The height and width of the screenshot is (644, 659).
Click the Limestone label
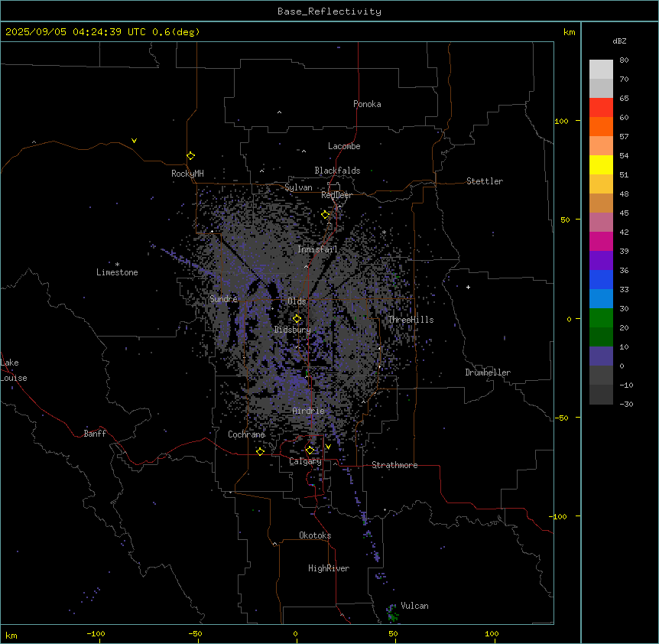click(117, 272)
